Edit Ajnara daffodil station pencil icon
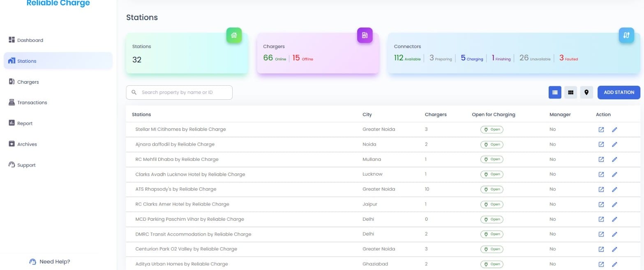The height and width of the screenshot is (270, 644). 615,144
